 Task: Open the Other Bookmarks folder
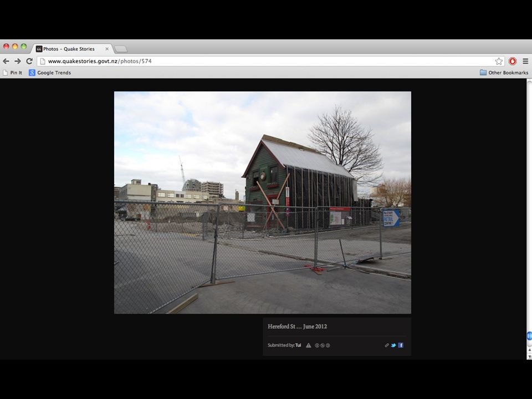coord(504,73)
